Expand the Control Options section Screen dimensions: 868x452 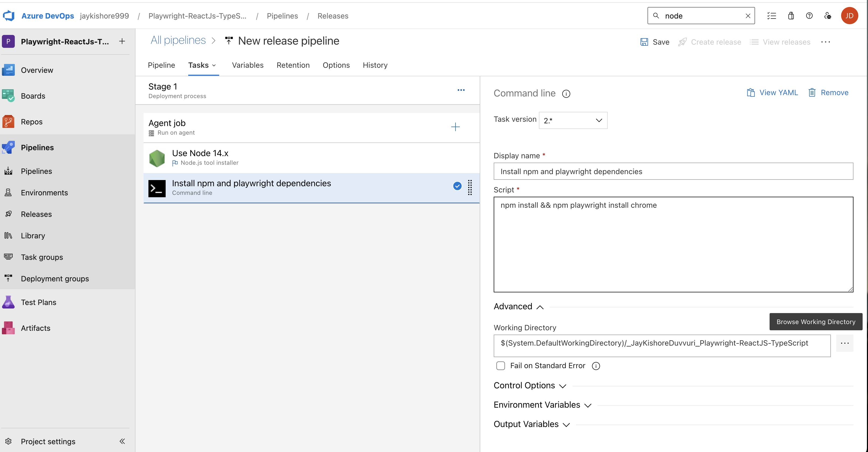click(530, 385)
